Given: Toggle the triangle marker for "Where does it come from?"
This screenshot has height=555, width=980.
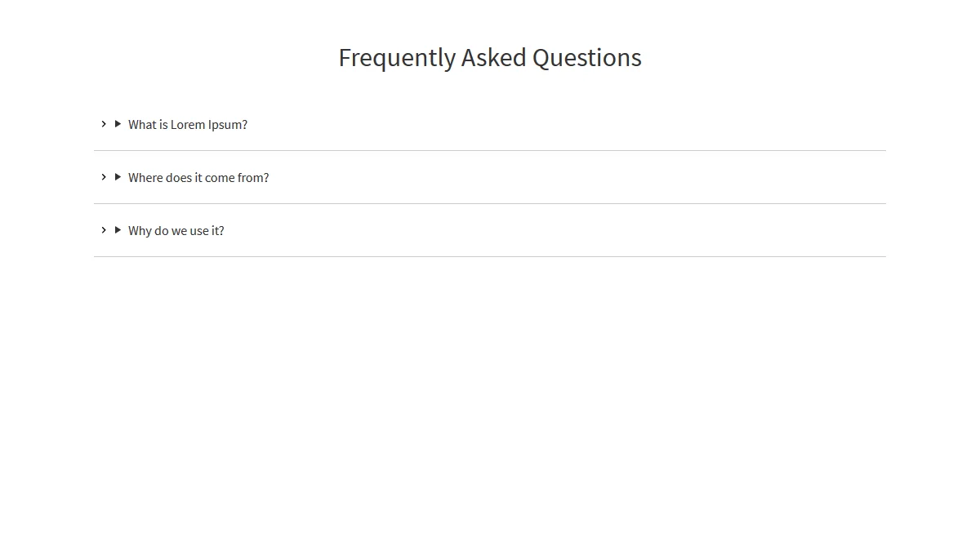Looking at the screenshot, I should (118, 177).
